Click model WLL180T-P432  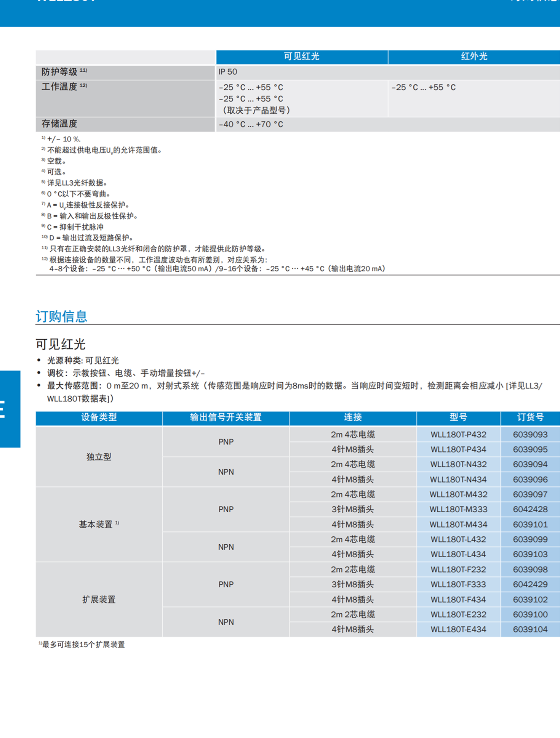click(459, 435)
